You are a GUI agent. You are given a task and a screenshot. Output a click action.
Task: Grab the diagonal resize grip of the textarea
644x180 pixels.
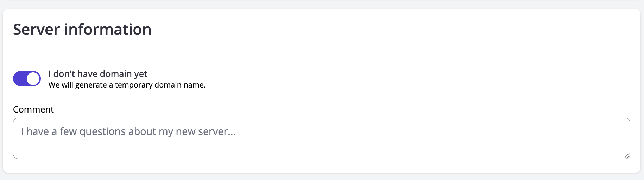coord(627,155)
